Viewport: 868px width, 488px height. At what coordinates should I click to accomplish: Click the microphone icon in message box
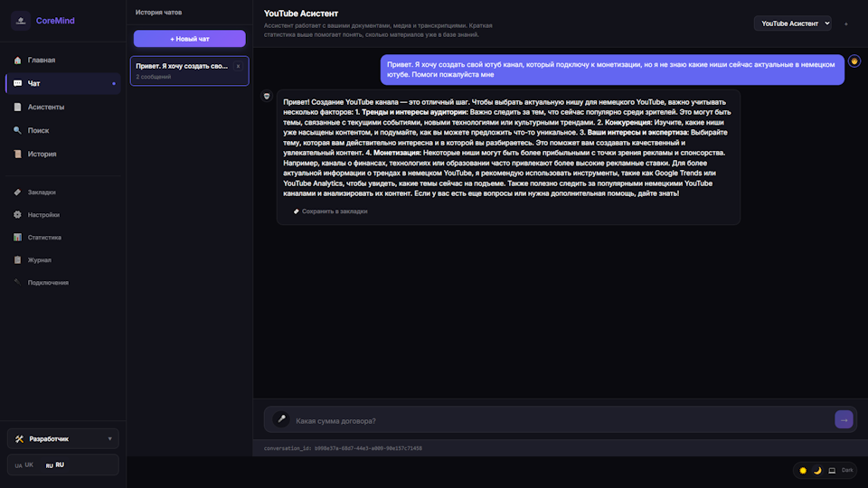pos(281,418)
